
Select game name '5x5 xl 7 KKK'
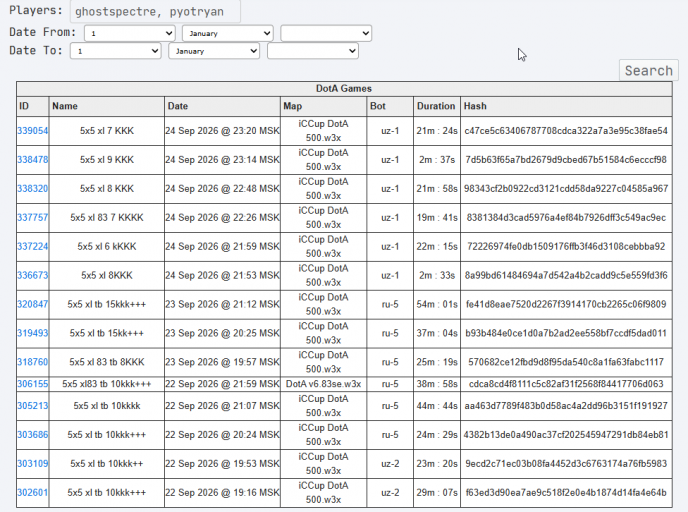tap(107, 131)
